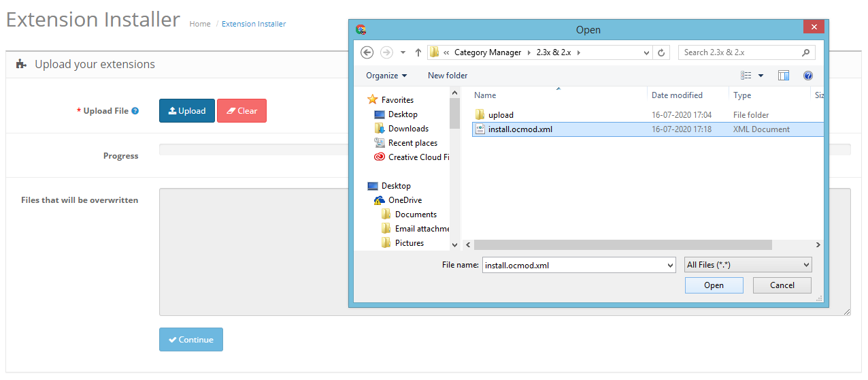Refresh the folder view

pos(662,52)
